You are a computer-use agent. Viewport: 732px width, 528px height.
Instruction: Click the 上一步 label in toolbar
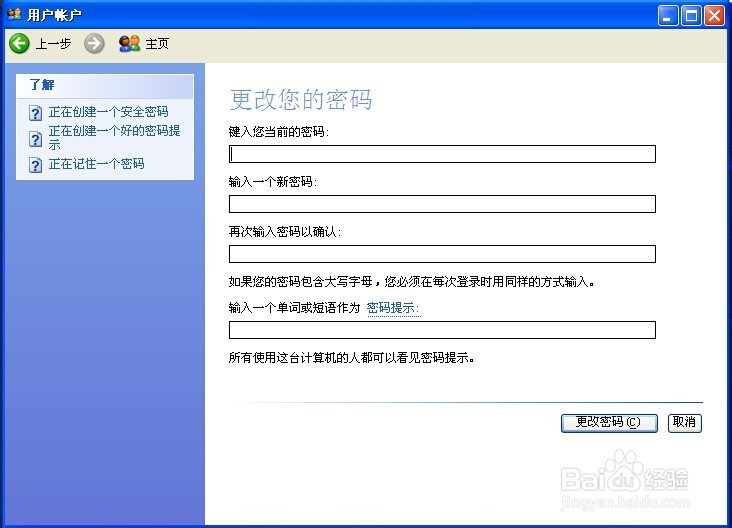(54, 44)
